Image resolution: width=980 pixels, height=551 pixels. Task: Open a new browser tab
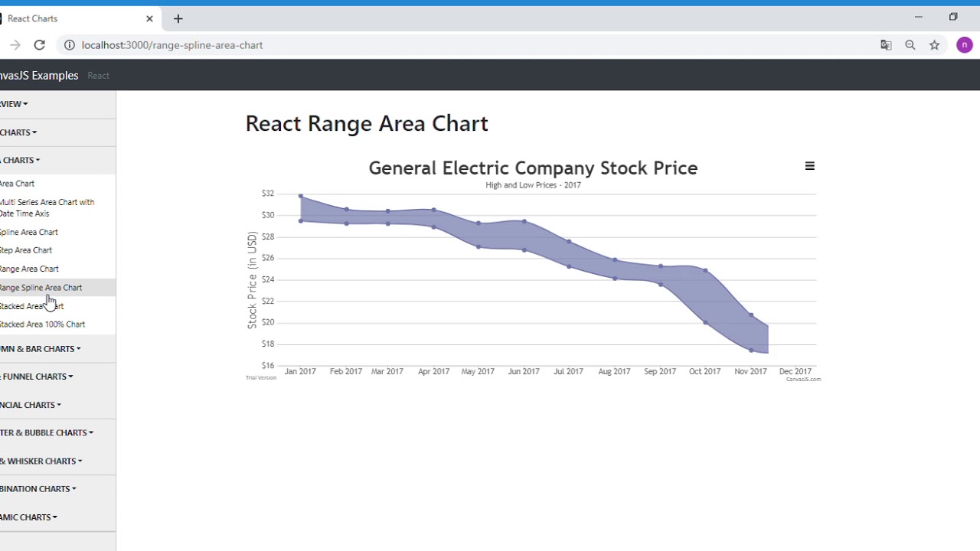point(178,18)
